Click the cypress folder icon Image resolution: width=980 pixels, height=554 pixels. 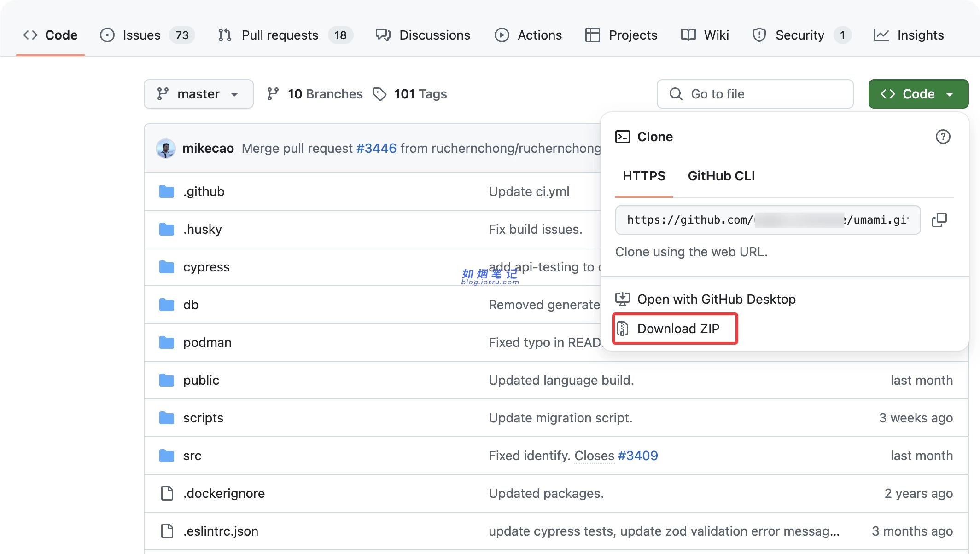(167, 267)
